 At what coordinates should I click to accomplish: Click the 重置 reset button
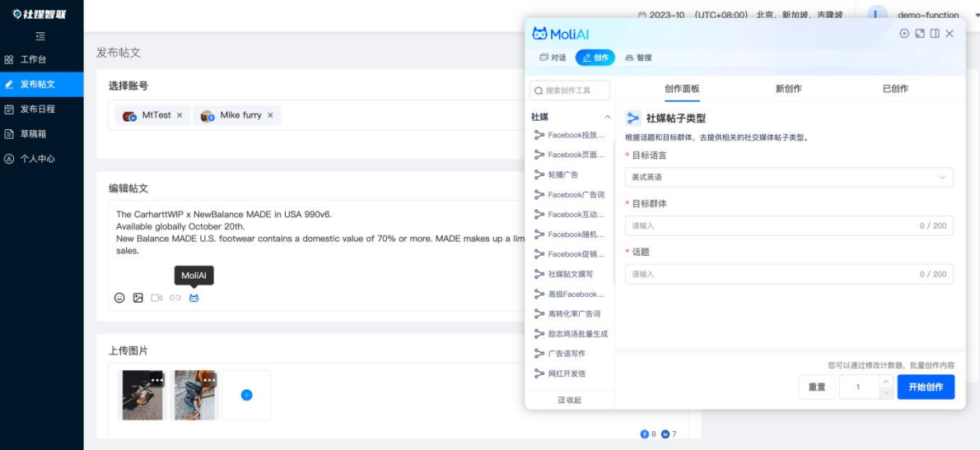816,387
